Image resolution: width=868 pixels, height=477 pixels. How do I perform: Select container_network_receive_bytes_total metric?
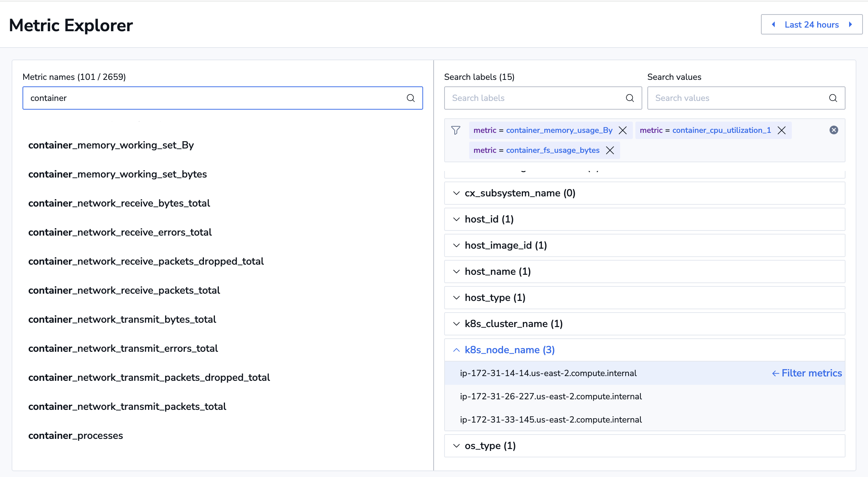click(x=119, y=203)
